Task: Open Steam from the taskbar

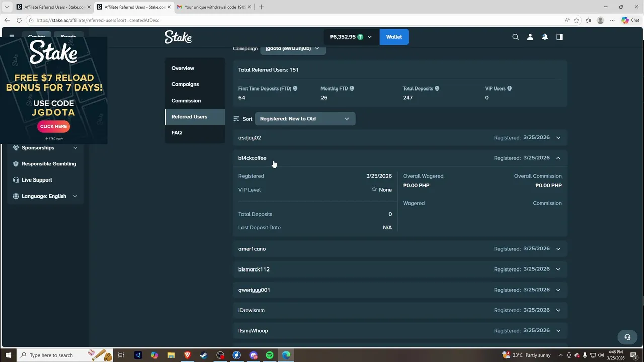Action: (204, 355)
